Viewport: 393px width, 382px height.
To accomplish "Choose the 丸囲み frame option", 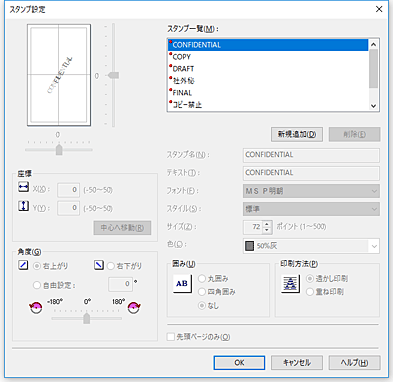I will pos(202,278).
